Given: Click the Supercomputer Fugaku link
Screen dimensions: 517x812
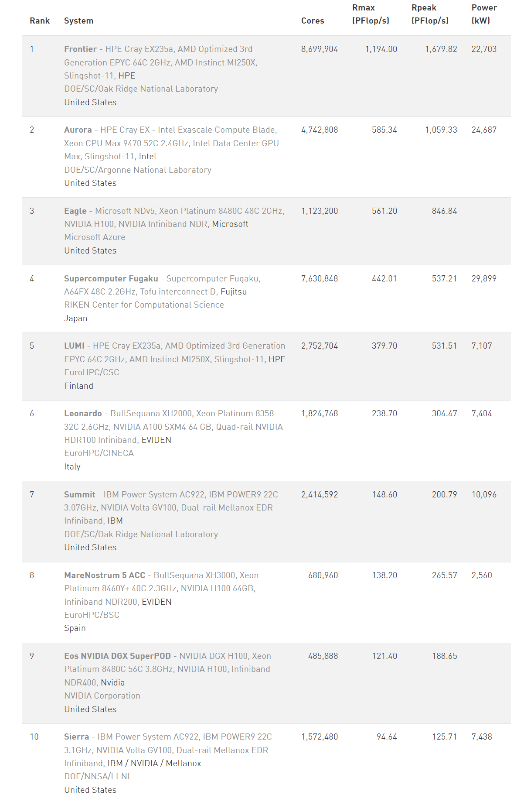Looking at the screenshot, I should click(x=111, y=279).
